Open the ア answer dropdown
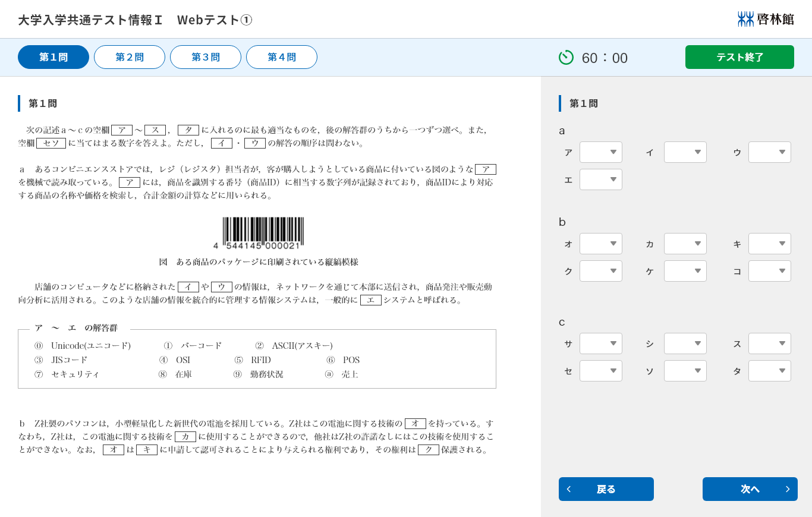The image size is (812, 517). pos(600,152)
